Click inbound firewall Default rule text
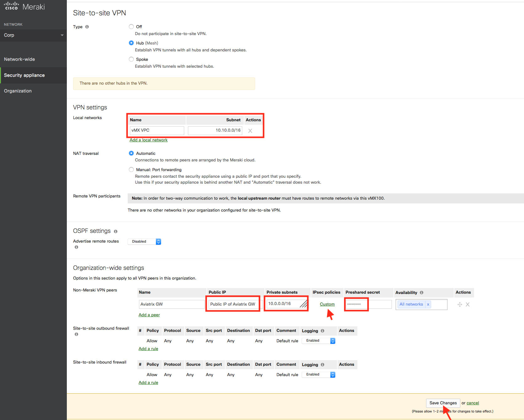 [287, 375]
